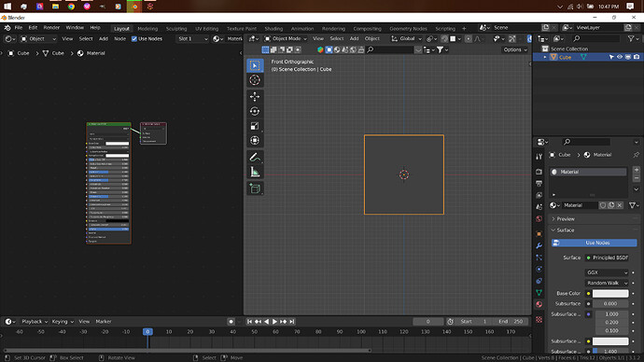The image size is (644, 362).
Task: Open the Particles properties tab
Action: coord(539,258)
